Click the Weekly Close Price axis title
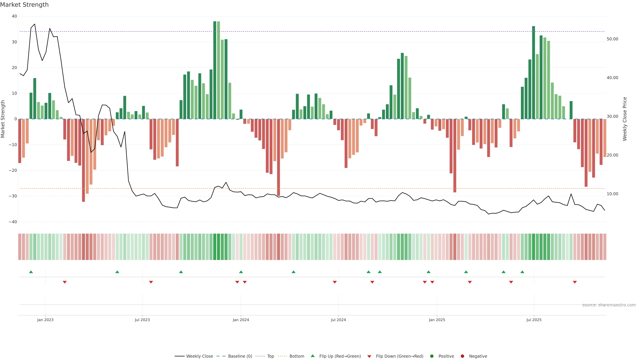The height and width of the screenshot is (362, 644). [625, 119]
